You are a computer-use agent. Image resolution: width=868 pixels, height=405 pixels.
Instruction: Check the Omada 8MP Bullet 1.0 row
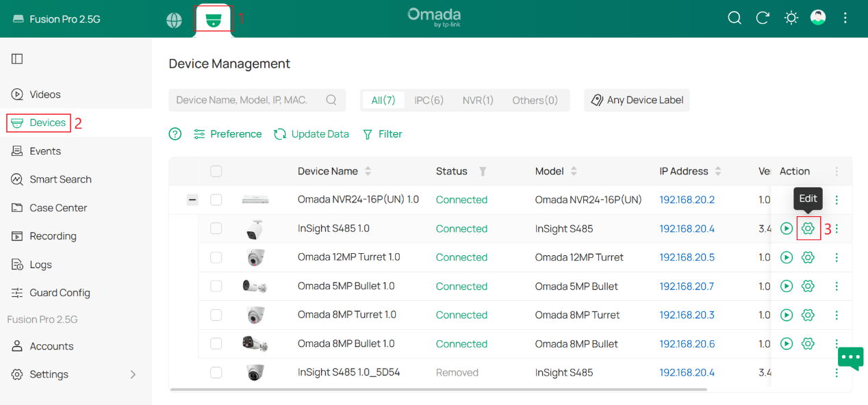216,343
